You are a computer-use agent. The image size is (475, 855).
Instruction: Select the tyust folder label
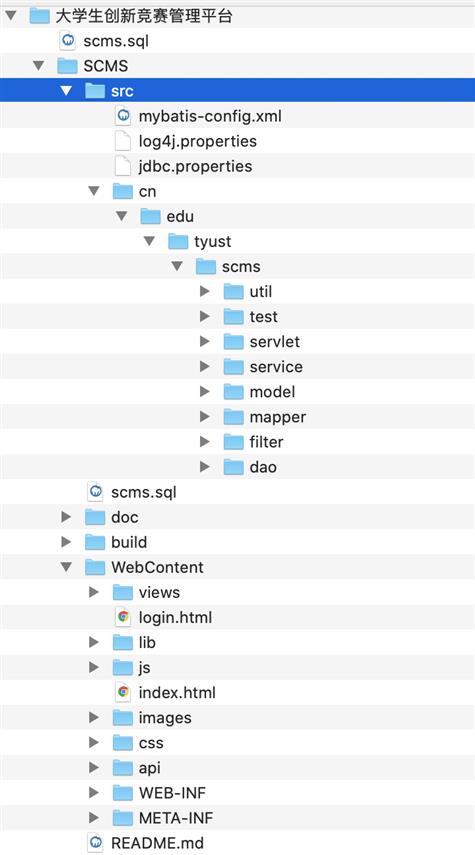pyautogui.click(x=213, y=241)
